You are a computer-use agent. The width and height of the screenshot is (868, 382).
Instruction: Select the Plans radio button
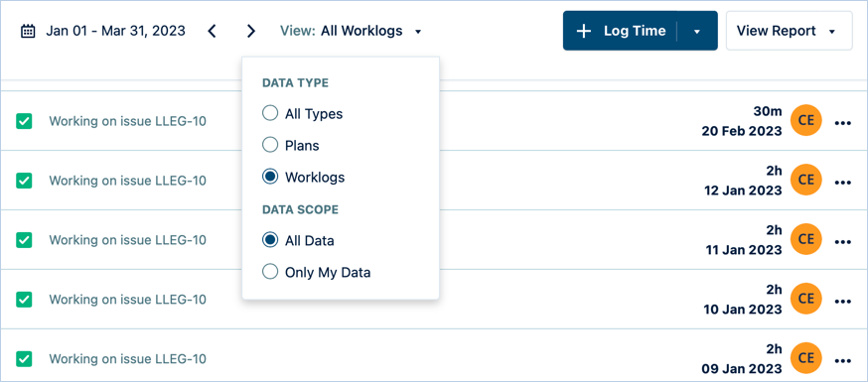270,146
